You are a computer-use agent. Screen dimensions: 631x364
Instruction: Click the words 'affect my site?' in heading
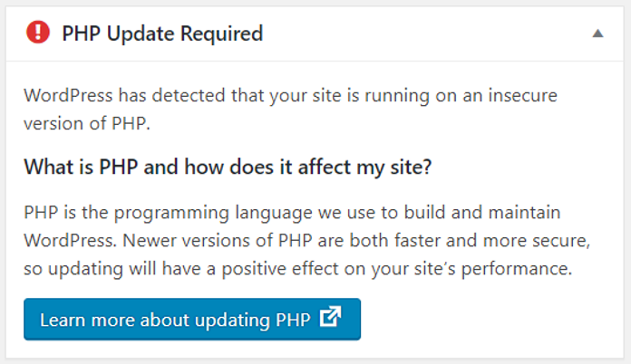tap(364, 168)
